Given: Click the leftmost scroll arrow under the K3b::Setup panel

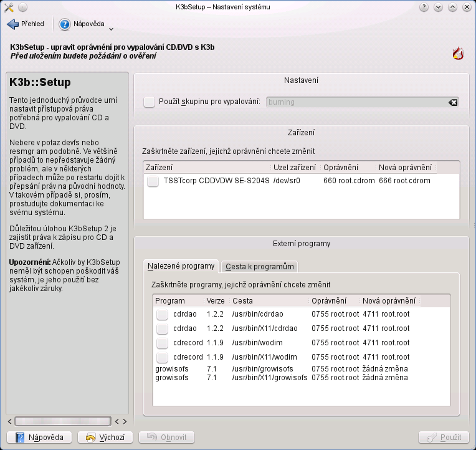Looking at the screenshot, I should click(10, 421).
